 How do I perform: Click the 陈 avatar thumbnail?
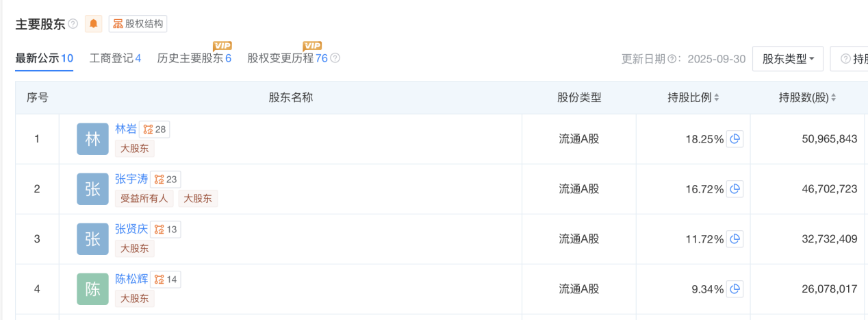92,289
